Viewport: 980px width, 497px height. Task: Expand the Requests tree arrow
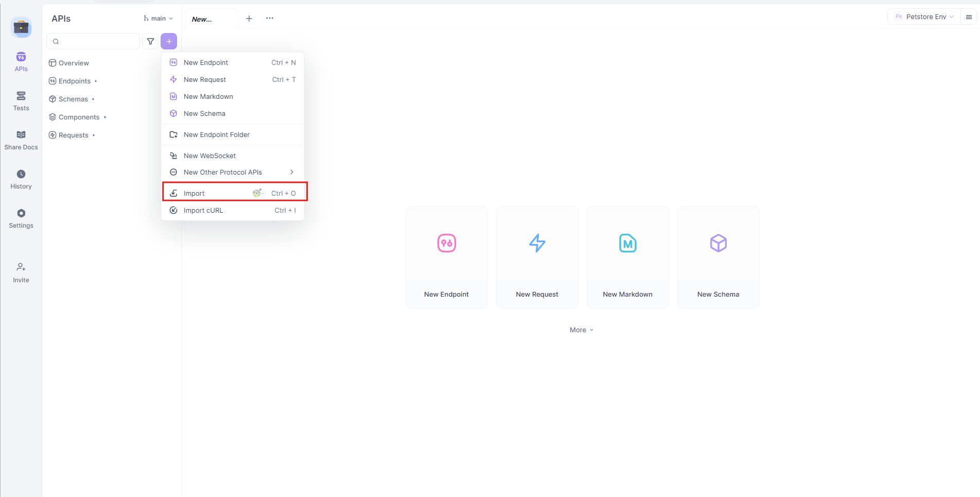94,135
